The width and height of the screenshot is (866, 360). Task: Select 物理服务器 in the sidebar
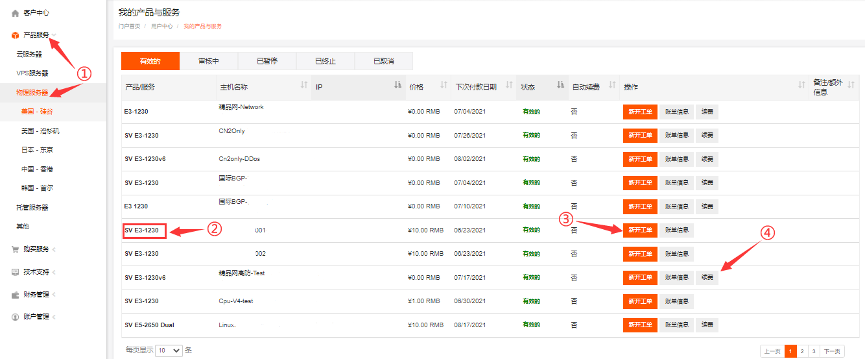pos(32,92)
